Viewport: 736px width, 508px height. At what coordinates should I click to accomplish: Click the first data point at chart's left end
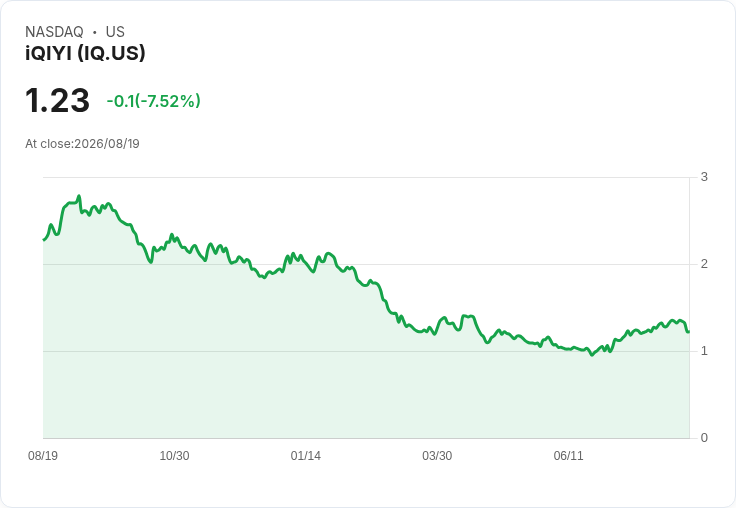44,240
